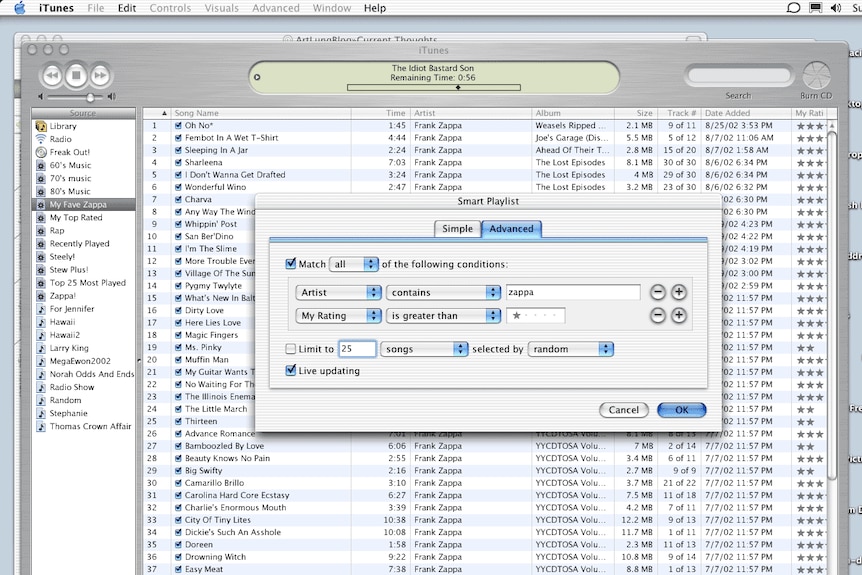Click the Cancel button
The width and height of the screenshot is (862, 575).
pyautogui.click(x=623, y=410)
